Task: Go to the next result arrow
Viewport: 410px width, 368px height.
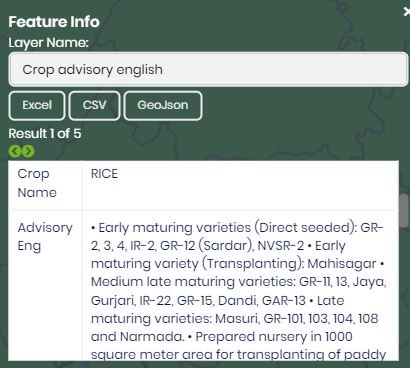Action: click(28, 151)
